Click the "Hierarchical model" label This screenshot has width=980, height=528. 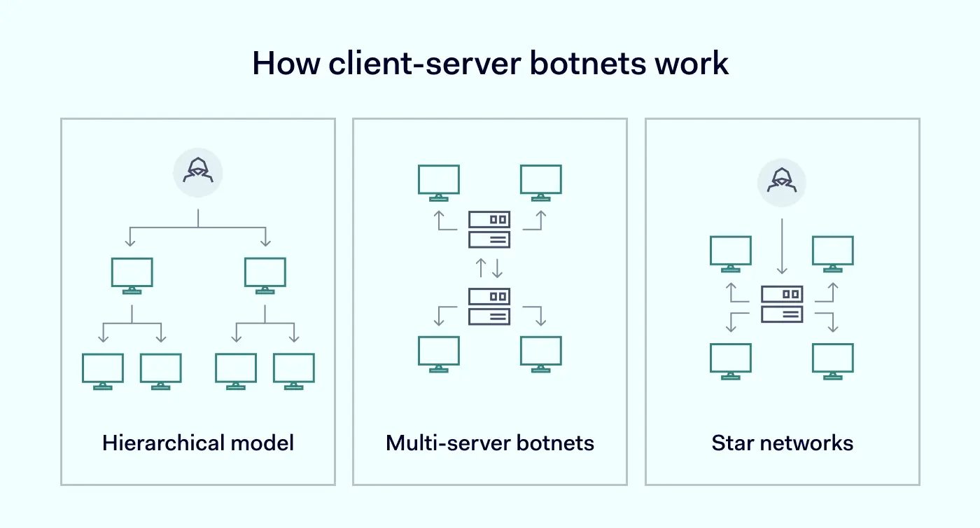tap(198, 443)
